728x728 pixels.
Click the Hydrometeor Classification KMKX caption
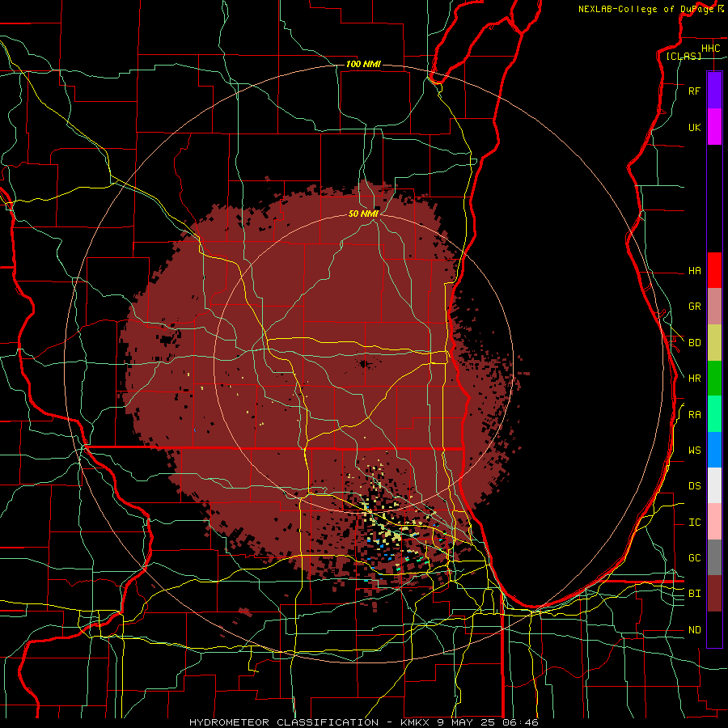pos(363,722)
